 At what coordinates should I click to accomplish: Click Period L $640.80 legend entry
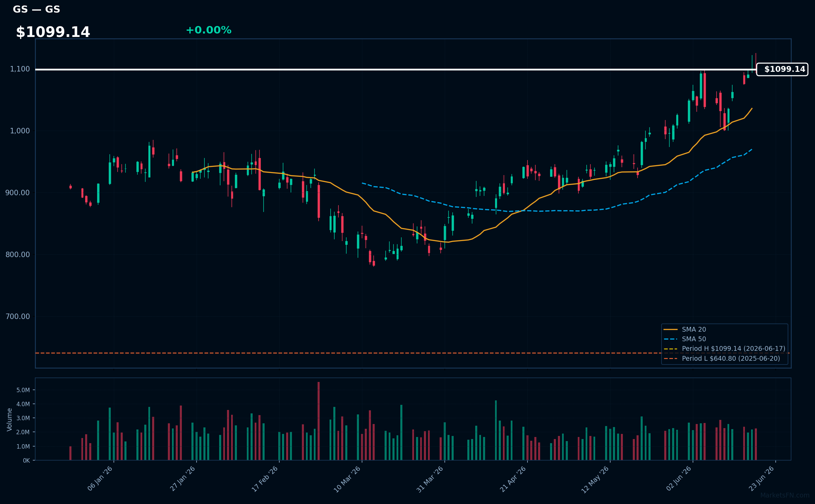click(722, 359)
